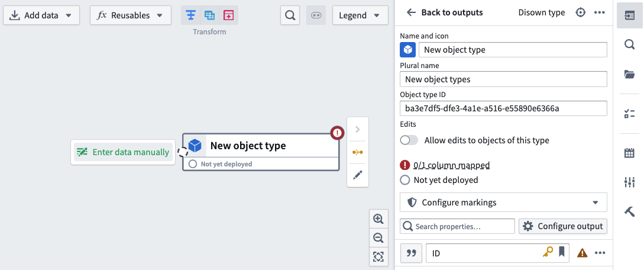Open the outputs panel sidebar icon
Screen dimensions: 644x270
[629, 15]
